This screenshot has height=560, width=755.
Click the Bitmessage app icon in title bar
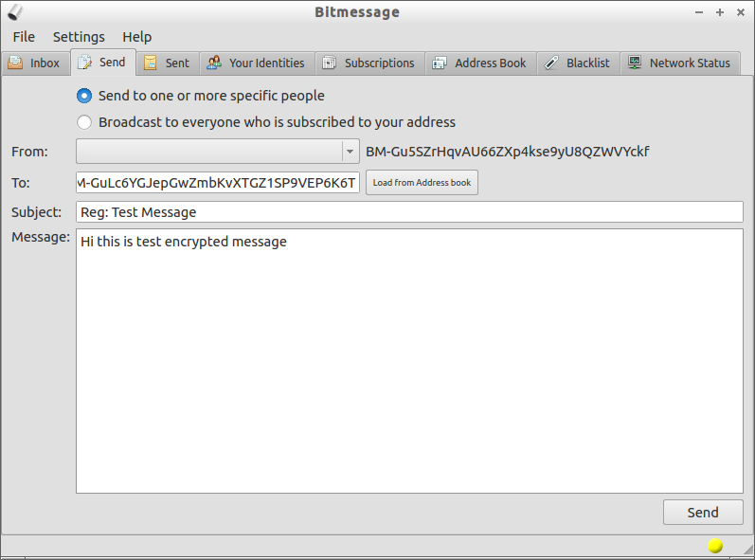pyautogui.click(x=15, y=12)
